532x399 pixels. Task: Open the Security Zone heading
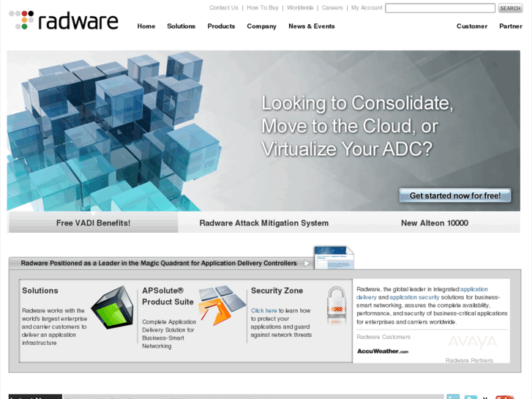click(x=277, y=291)
